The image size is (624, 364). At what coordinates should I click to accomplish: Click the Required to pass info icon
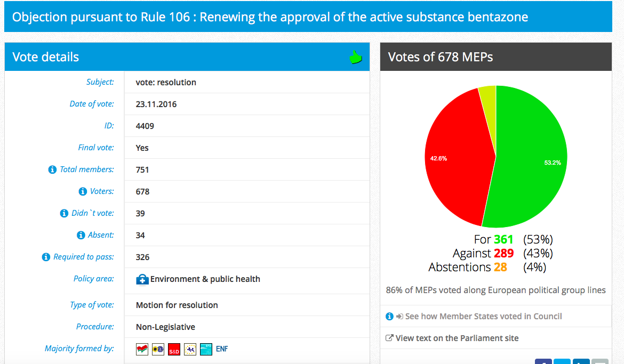pyautogui.click(x=46, y=257)
